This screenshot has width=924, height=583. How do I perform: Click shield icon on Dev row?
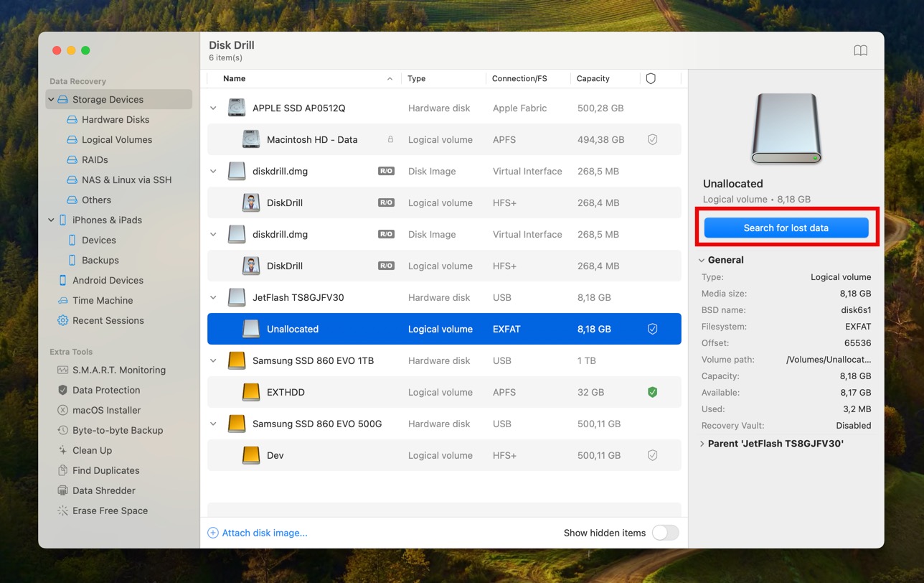[x=652, y=455]
